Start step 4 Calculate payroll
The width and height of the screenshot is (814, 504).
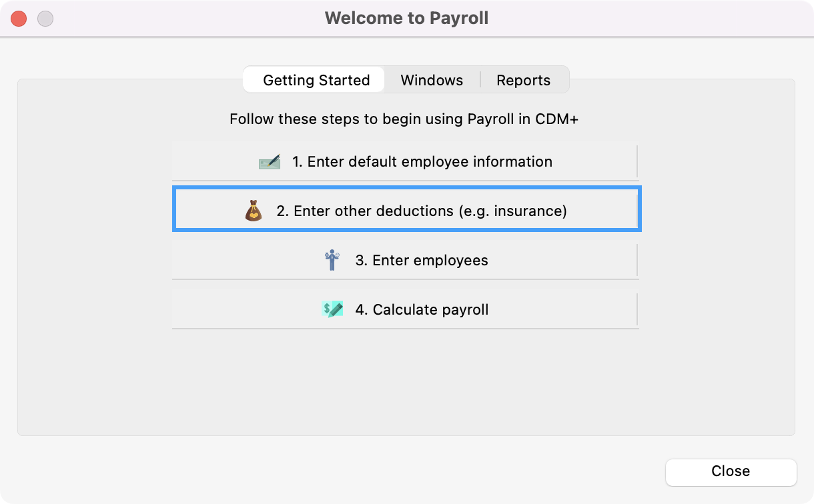coord(405,310)
